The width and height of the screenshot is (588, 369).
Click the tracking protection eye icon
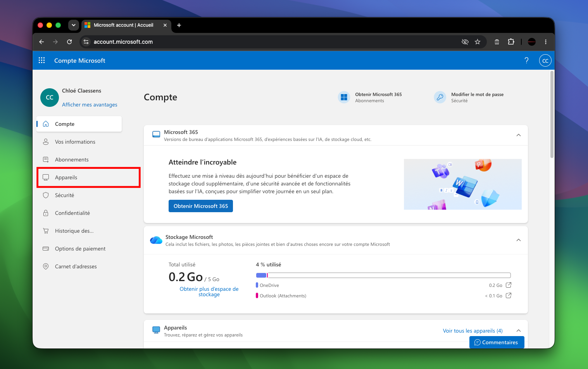coord(465,42)
